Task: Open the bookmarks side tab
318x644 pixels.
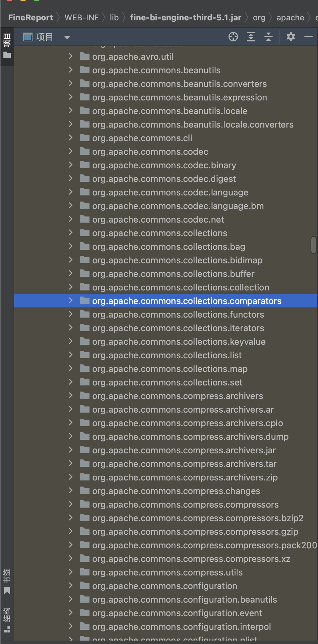Action: pos(7,582)
